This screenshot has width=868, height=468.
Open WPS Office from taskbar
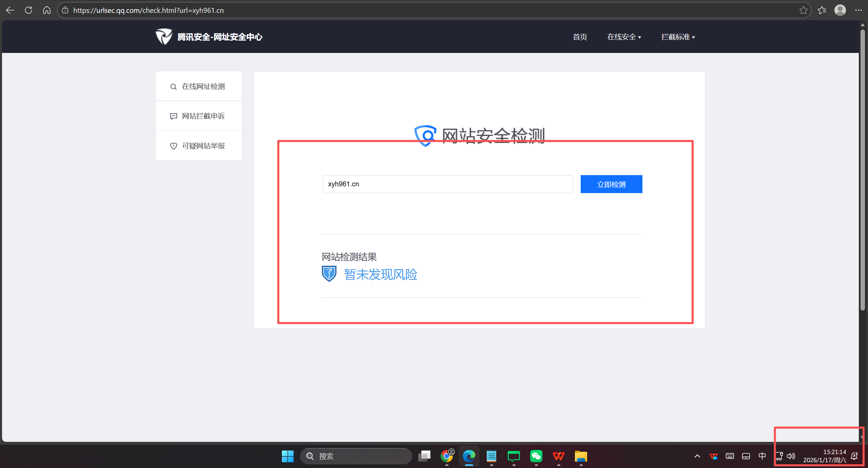pyautogui.click(x=558, y=456)
